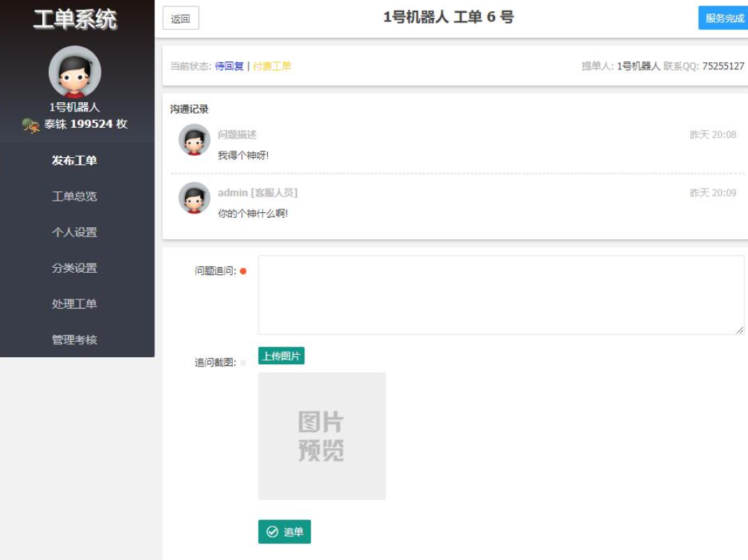The image size is (748, 560).
Task: Go to 个人设置 in the sidebar
Action: (74, 232)
